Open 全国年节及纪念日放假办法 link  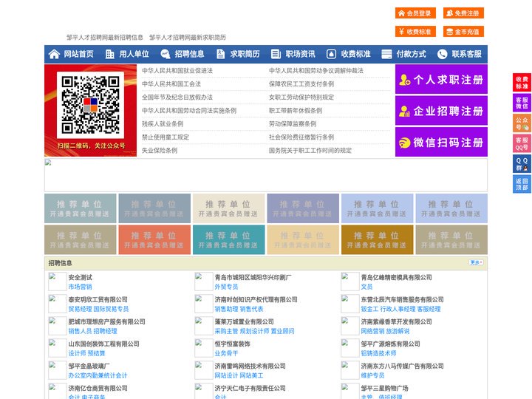click(x=177, y=97)
